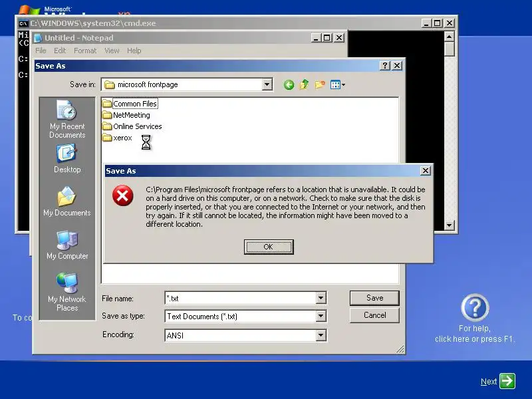Viewport: 532px width, 399px height.
Task: Minimize the cmd.exe window
Action: coord(426,23)
